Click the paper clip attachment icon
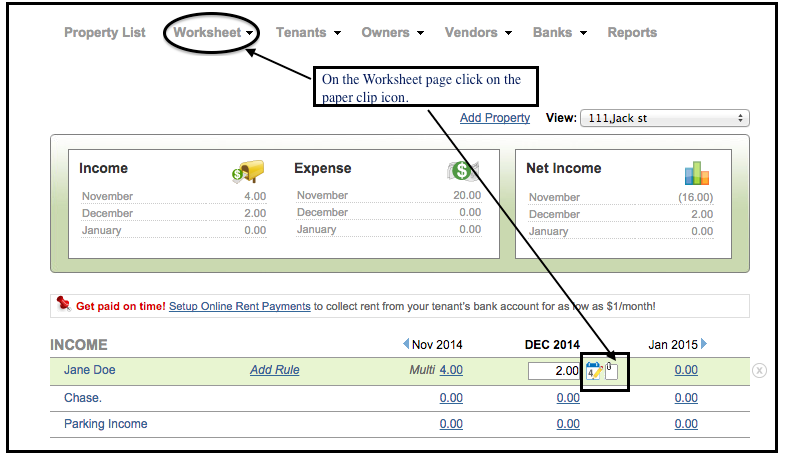The width and height of the screenshot is (799, 458). coord(611,371)
